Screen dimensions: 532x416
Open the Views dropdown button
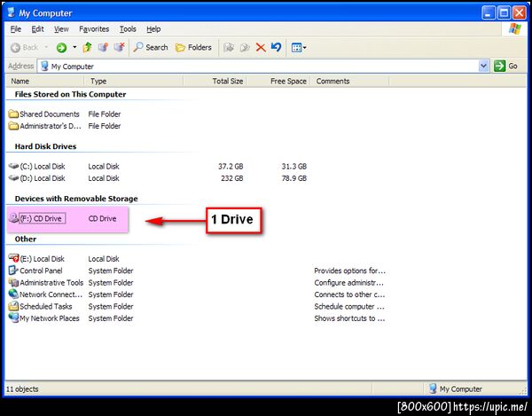299,48
